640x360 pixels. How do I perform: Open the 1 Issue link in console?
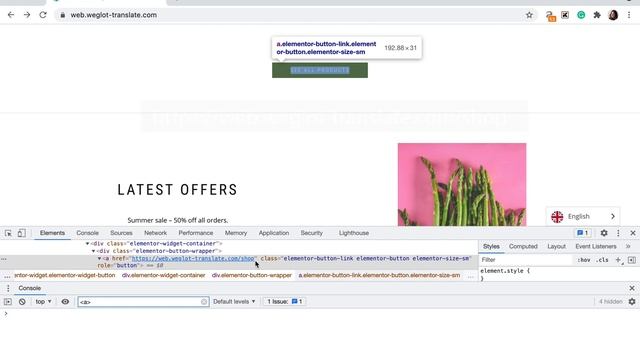[284, 302]
